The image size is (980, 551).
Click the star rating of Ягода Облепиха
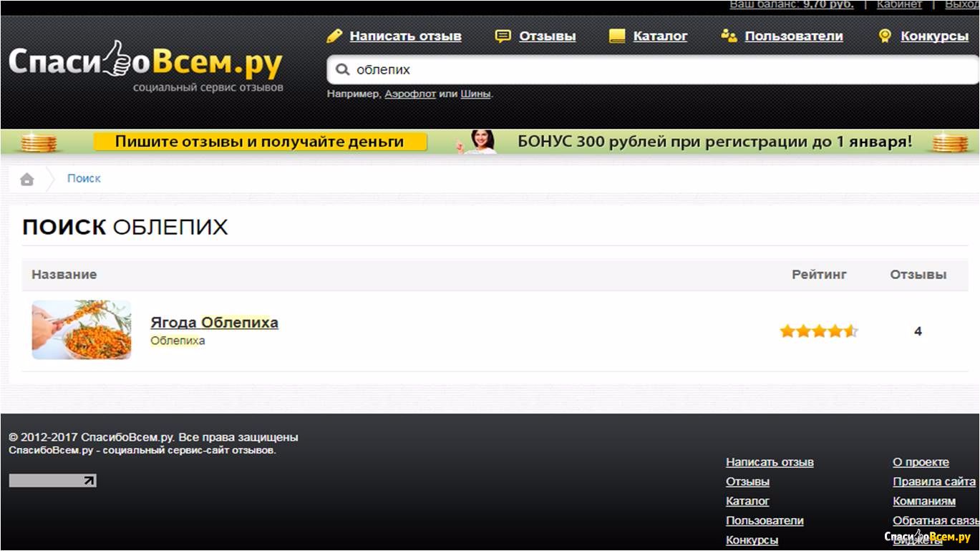(819, 331)
